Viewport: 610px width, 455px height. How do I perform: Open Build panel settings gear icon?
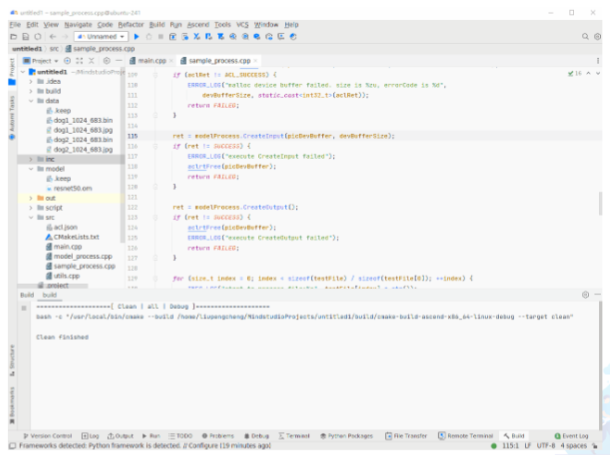(585, 295)
